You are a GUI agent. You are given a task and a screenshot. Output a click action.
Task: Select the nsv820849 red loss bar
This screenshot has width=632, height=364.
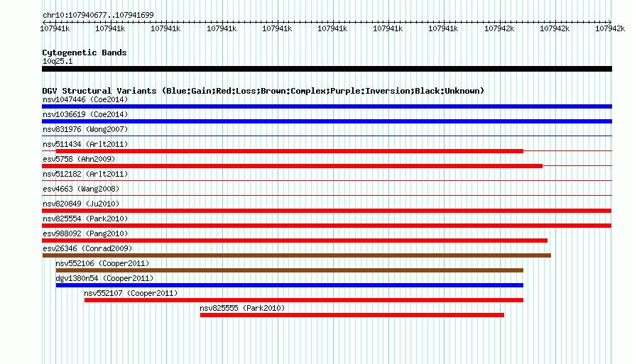click(x=327, y=211)
